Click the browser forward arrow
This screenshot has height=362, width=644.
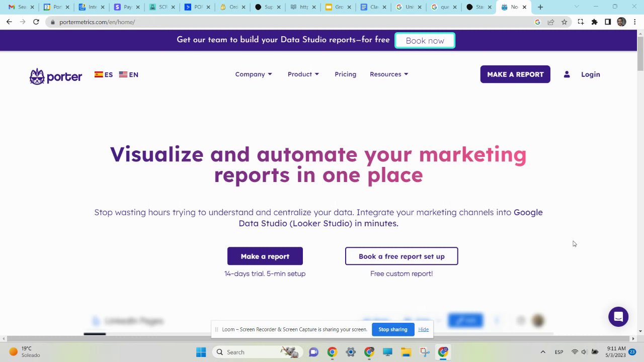click(x=23, y=22)
